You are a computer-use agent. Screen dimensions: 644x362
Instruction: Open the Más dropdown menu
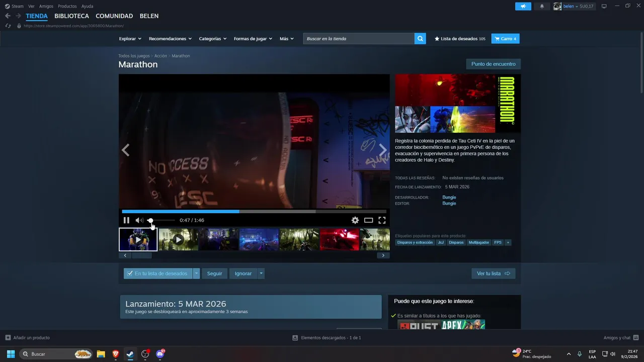click(287, 39)
